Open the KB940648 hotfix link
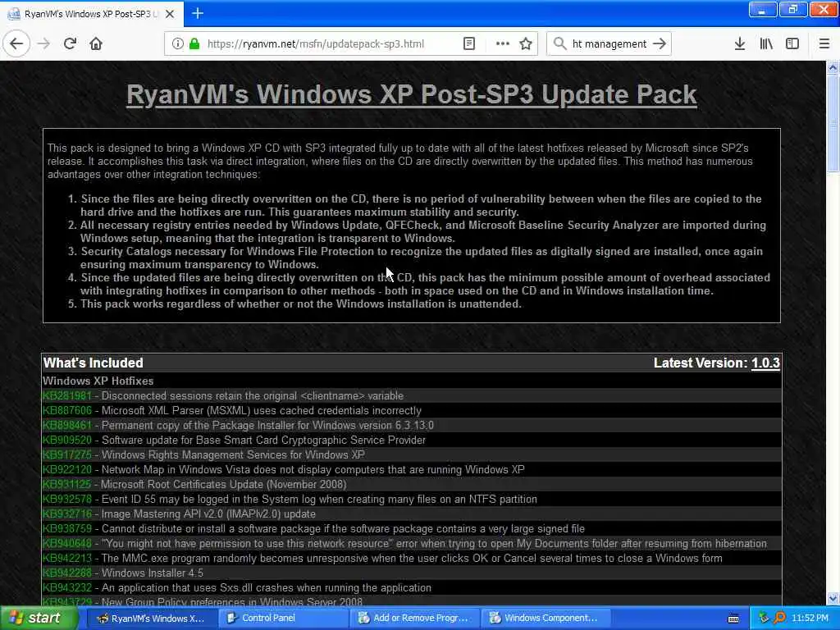This screenshot has width=840, height=630. (x=67, y=544)
